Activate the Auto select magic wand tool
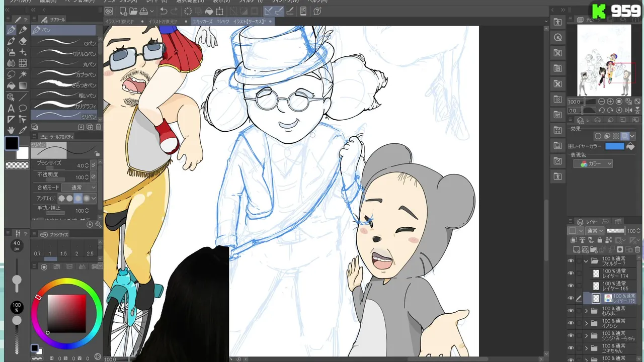 click(x=23, y=74)
